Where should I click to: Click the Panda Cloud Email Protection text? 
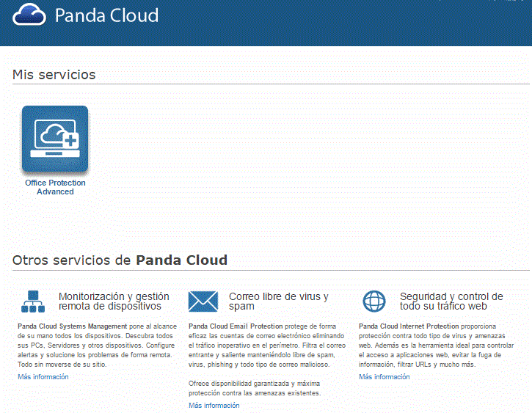pyautogui.click(x=236, y=326)
